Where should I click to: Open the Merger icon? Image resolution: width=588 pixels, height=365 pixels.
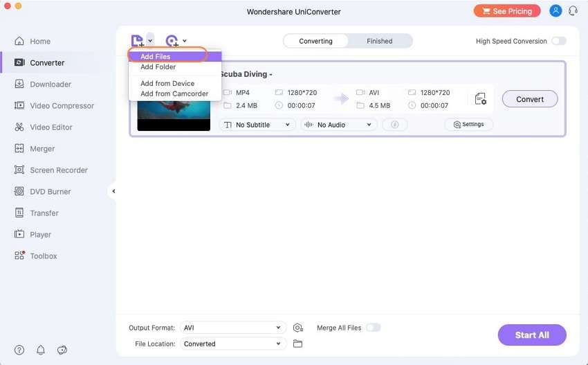pyautogui.click(x=19, y=148)
